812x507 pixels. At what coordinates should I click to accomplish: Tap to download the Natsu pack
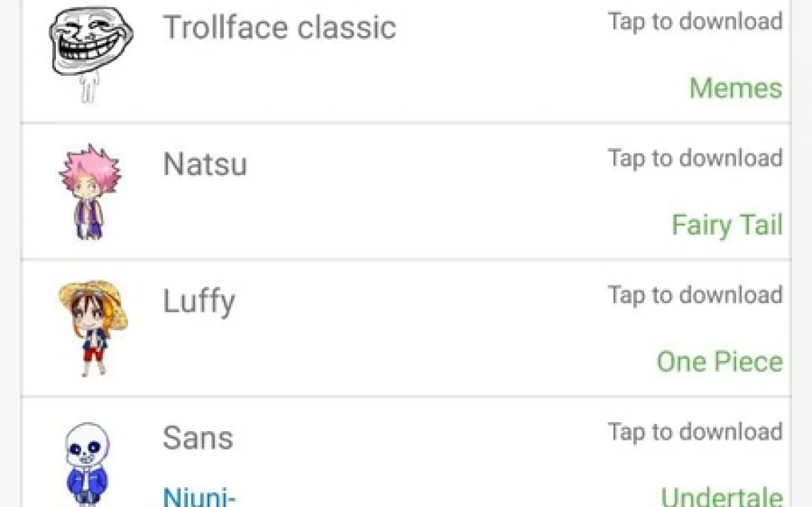coord(694,159)
